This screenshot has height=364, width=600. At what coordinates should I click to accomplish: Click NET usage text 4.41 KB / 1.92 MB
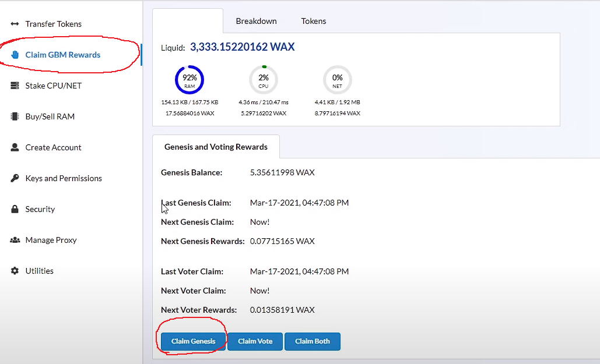[337, 102]
